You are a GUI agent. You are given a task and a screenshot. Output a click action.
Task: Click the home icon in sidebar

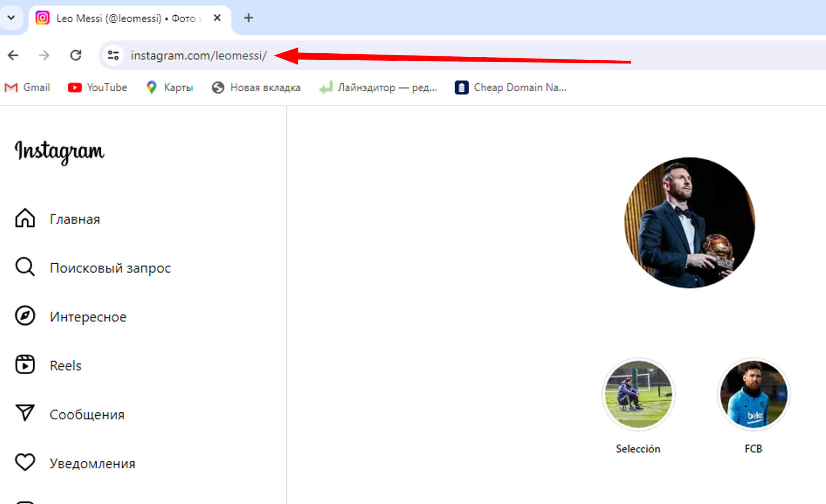pyautogui.click(x=25, y=218)
